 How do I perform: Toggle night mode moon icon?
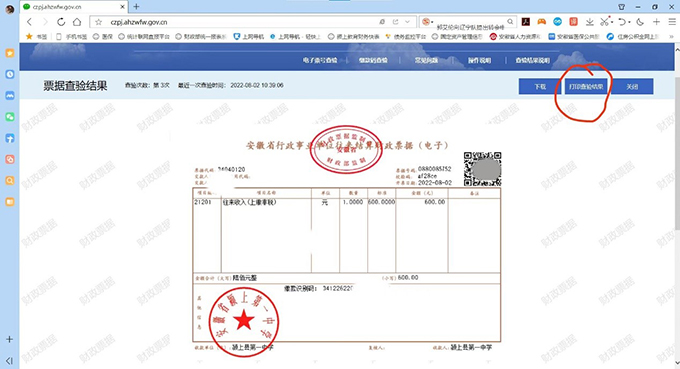coord(640,22)
